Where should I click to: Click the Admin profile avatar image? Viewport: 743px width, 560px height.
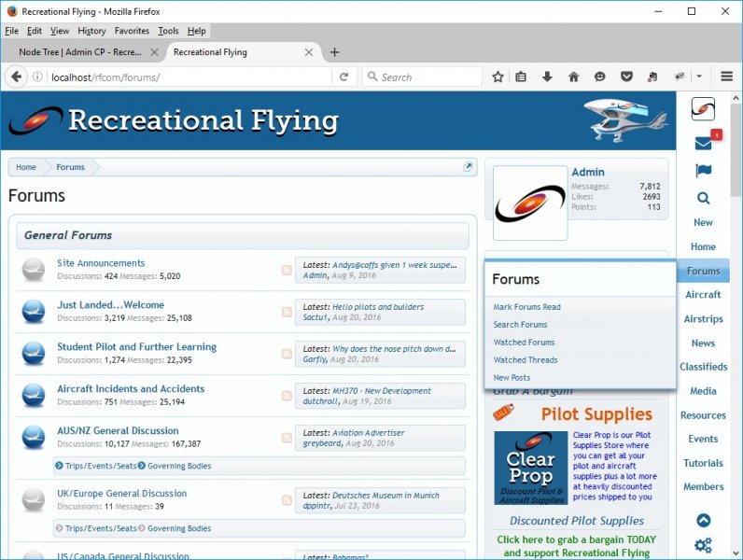[x=530, y=203]
